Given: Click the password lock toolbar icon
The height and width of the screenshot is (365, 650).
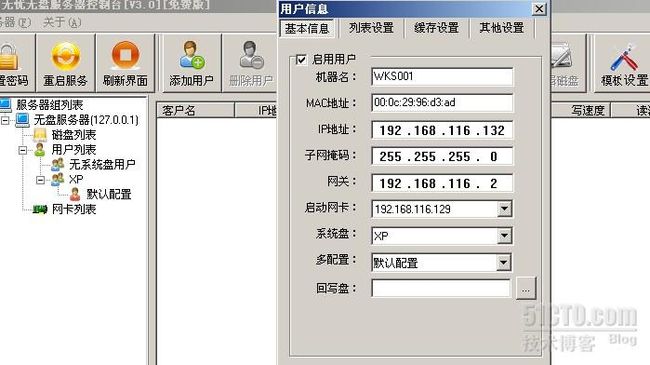Looking at the screenshot, I should point(8,57).
